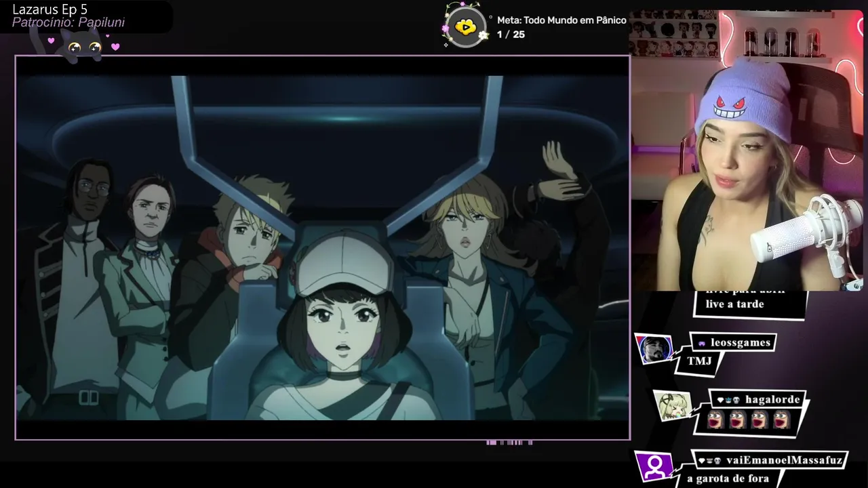Click the message 'a garota de fora'
Screen dimensions: 868x488
[728, 479]
